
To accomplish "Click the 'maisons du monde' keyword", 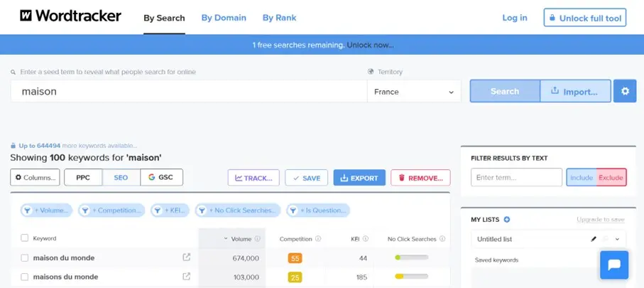I will coord(66,277).
